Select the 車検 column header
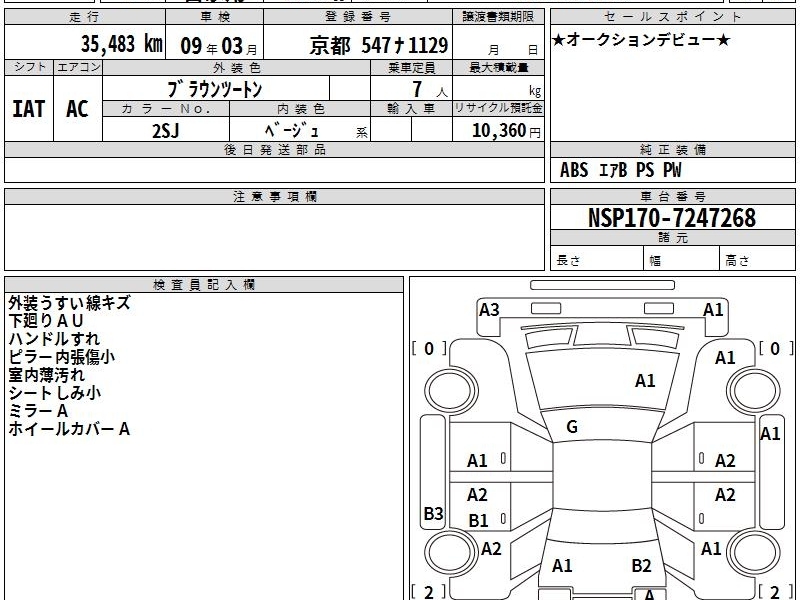The height and width of the screenshot is (600, 800). coord(215,17)
